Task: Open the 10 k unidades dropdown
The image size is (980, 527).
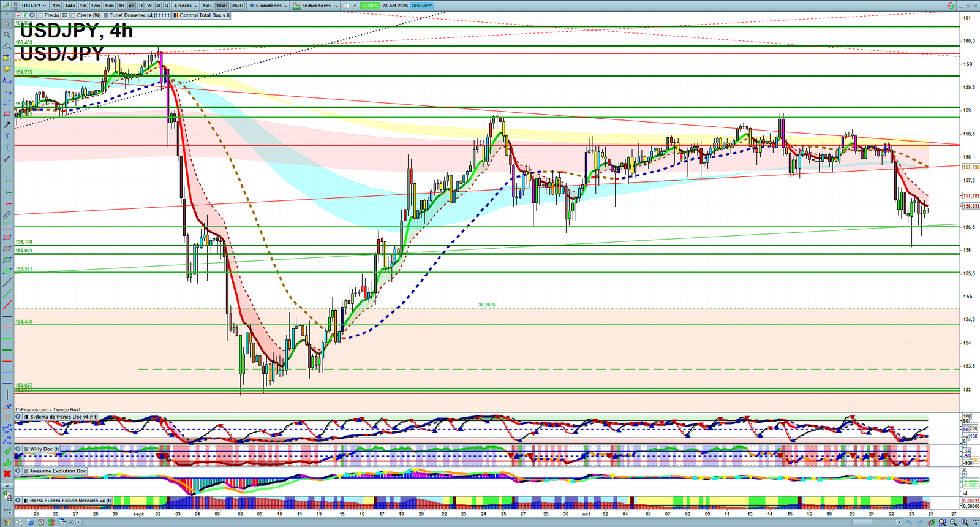Action: tap(268, 6)
